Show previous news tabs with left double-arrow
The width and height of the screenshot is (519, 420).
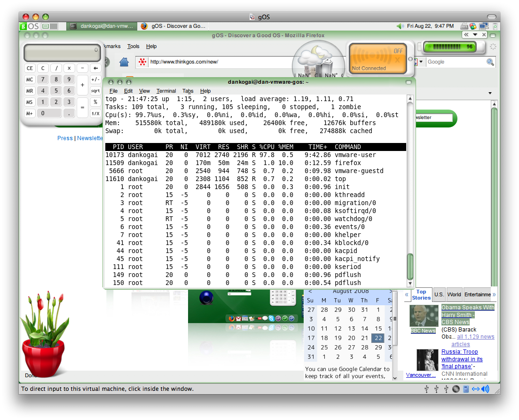pyautogui.click(x=407, y=294)
